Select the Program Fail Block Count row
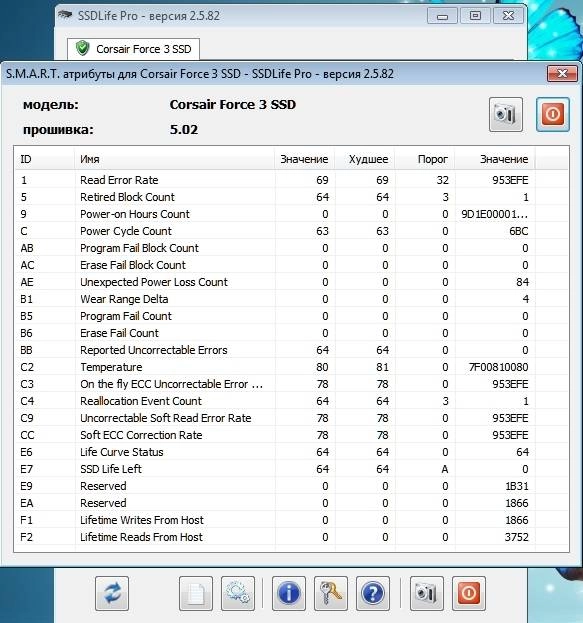Image resolution: width=583 pixels, height=623 pixels. 291,248
